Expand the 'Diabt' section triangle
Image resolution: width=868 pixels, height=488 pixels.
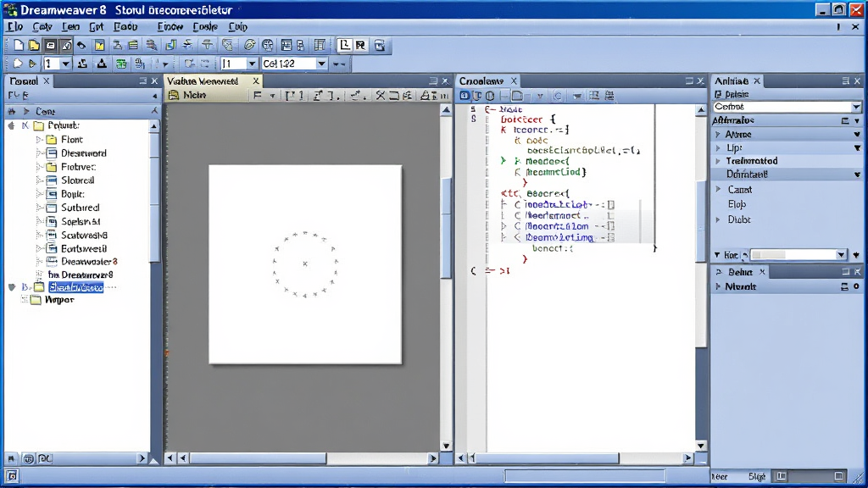click(718, 219)
